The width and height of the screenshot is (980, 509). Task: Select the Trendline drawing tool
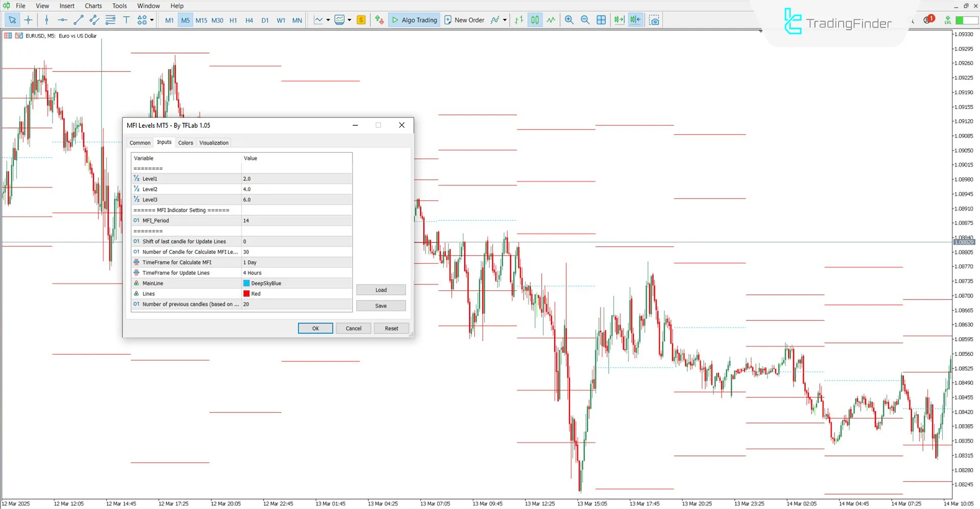(x=78, y=20)
